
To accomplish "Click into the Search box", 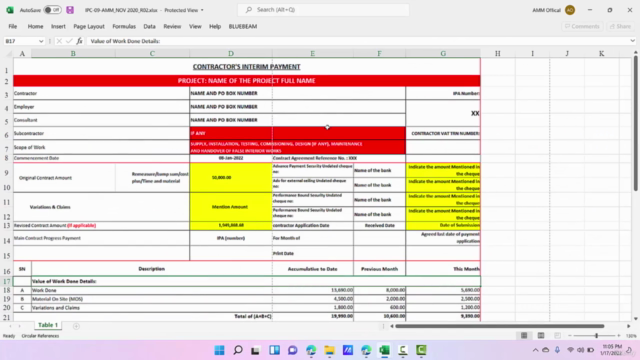I will tap(323, 10).
